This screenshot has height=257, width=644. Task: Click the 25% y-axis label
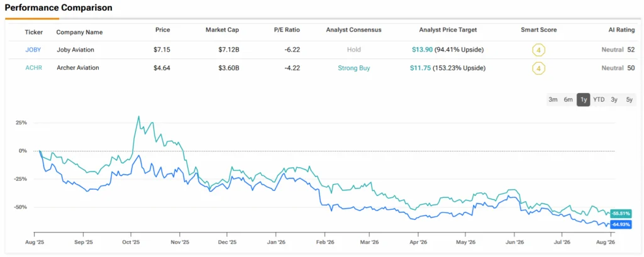click(x=21, y=123)
